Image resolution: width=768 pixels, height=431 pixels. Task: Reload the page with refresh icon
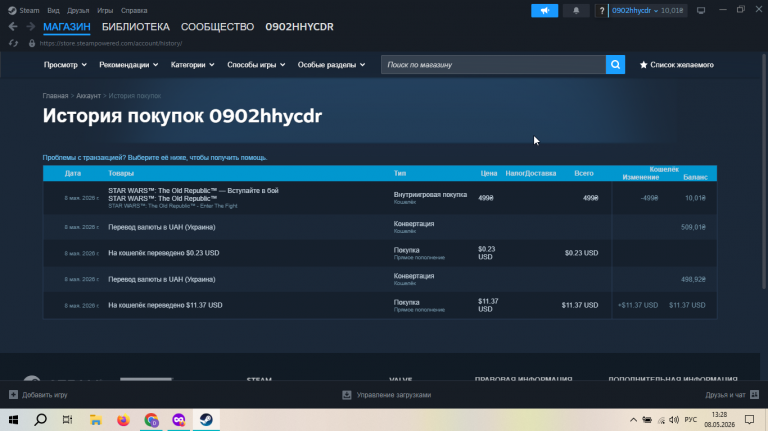(x=13, y=43)
